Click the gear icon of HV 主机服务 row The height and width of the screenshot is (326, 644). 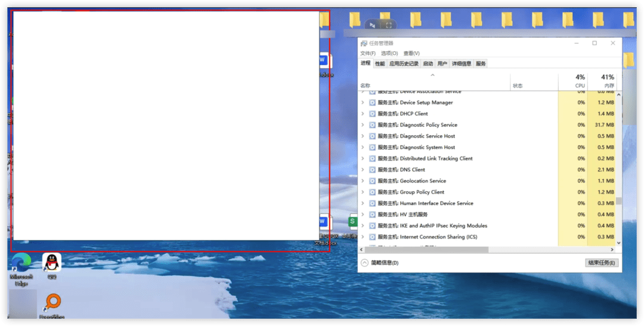[373, 215]
